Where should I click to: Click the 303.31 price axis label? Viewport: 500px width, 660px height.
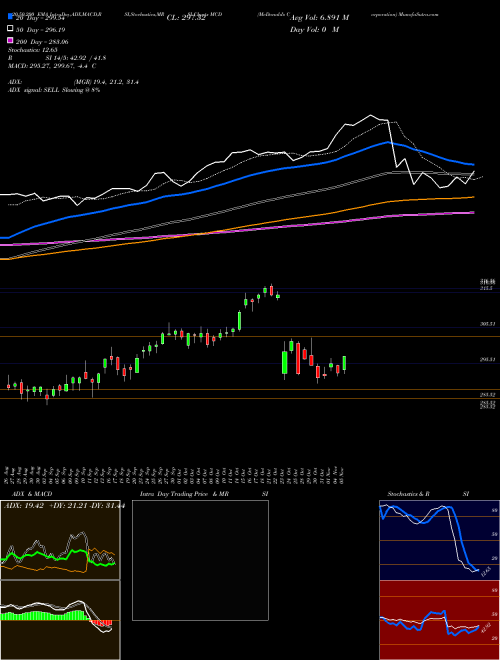click(x=488, y=324)
